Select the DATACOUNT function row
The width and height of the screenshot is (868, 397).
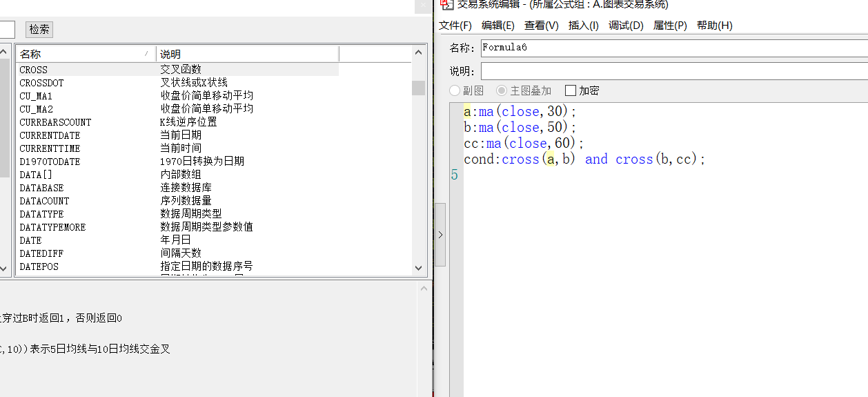[177, 201]
